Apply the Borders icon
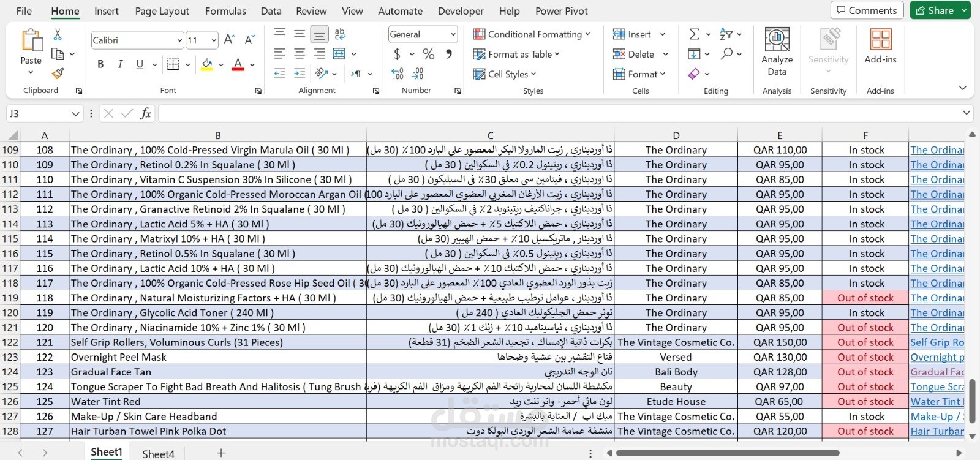The height and width of the screenshot is (460, 980). pyautogui.click(x=173, y=64)
